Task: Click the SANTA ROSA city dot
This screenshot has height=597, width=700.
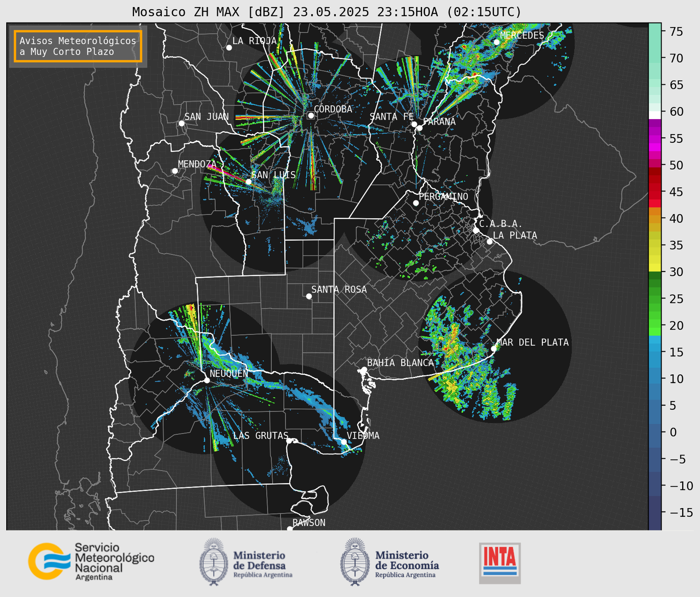Action: pyautogui.click(x=309, y=296)
